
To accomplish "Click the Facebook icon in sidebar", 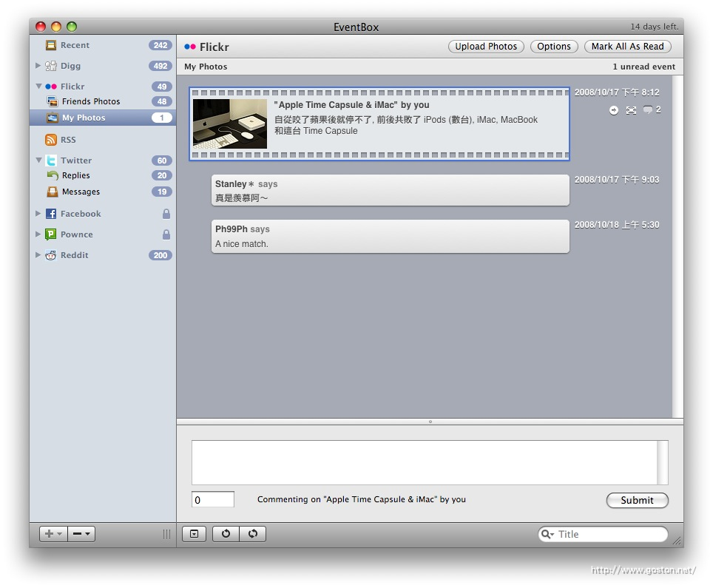I will pos(51,214).
